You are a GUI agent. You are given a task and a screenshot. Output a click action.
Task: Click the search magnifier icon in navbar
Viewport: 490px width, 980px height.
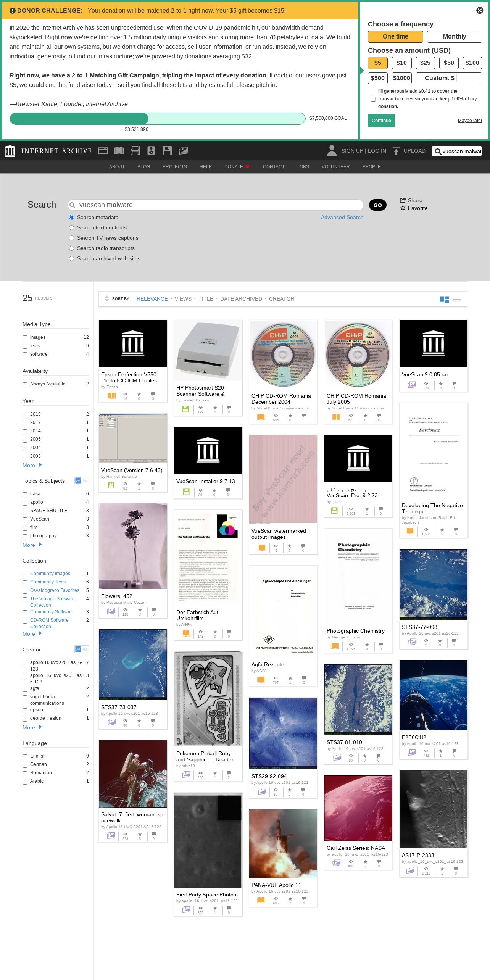438,152
